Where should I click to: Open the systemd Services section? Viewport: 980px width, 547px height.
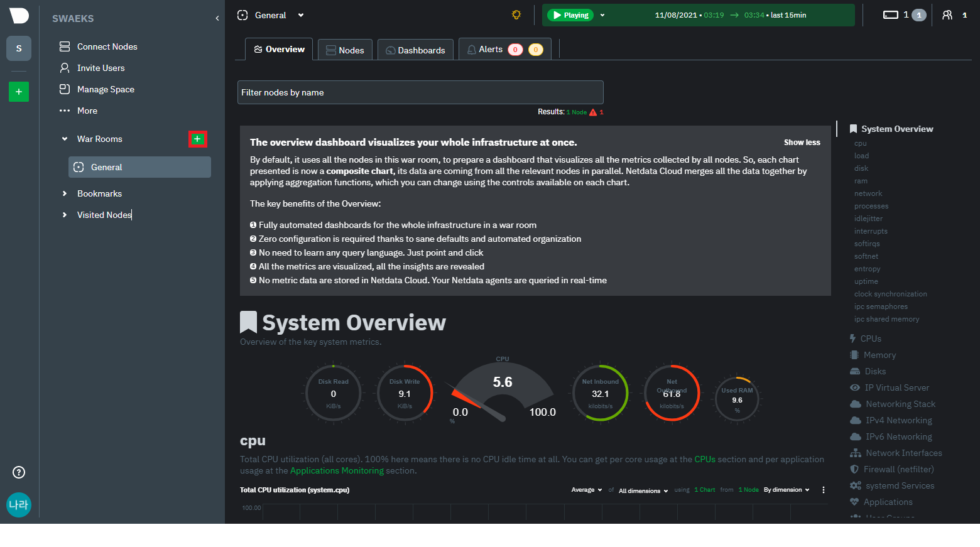(891, 485)
